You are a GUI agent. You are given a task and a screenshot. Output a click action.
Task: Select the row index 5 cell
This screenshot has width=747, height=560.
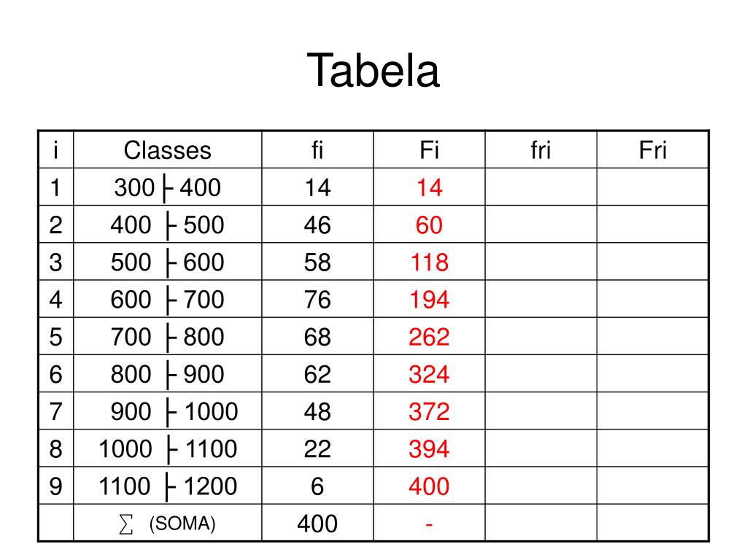55,336
